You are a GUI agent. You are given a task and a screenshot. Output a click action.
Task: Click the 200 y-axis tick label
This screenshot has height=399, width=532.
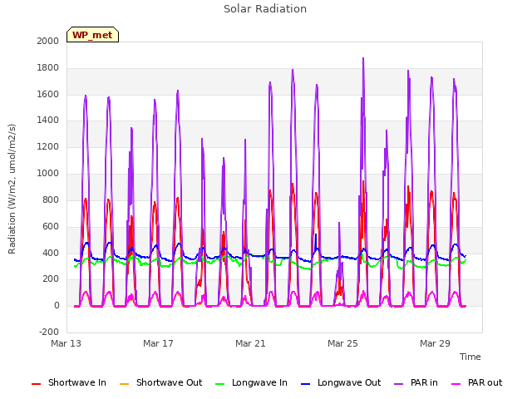tap(51, 279)
